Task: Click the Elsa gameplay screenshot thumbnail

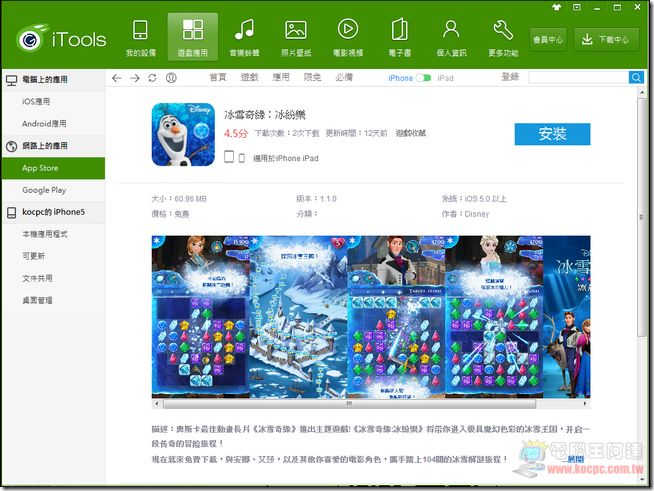Action: [x=494, y=317]
